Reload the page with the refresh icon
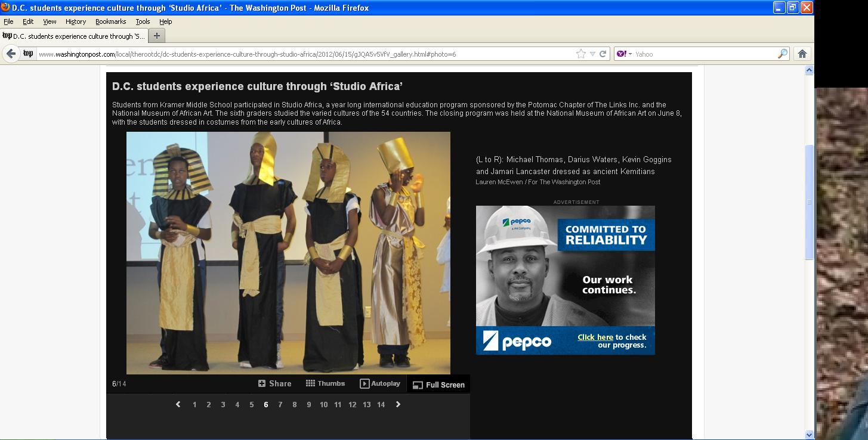The width and height of the screenshot is (868, 440). [603, 54]
